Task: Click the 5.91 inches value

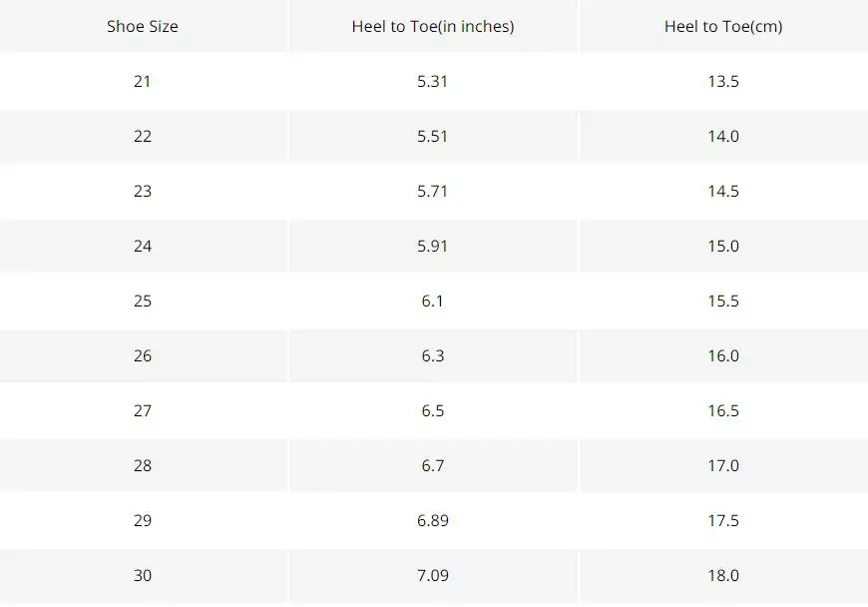Action: pyautogui.click(x=432, y=246)
